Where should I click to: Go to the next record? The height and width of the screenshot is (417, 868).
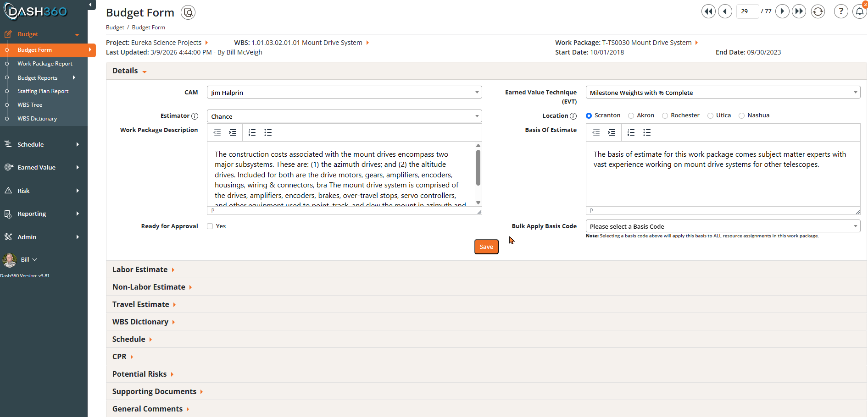(x=782, y=11)
